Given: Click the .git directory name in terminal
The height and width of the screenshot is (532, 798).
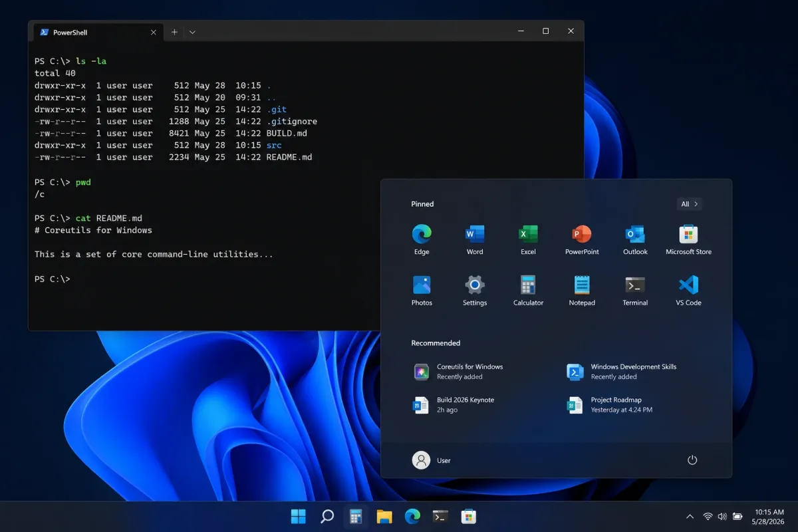Looking at the screenshot, I should click(x=277, y=110).
